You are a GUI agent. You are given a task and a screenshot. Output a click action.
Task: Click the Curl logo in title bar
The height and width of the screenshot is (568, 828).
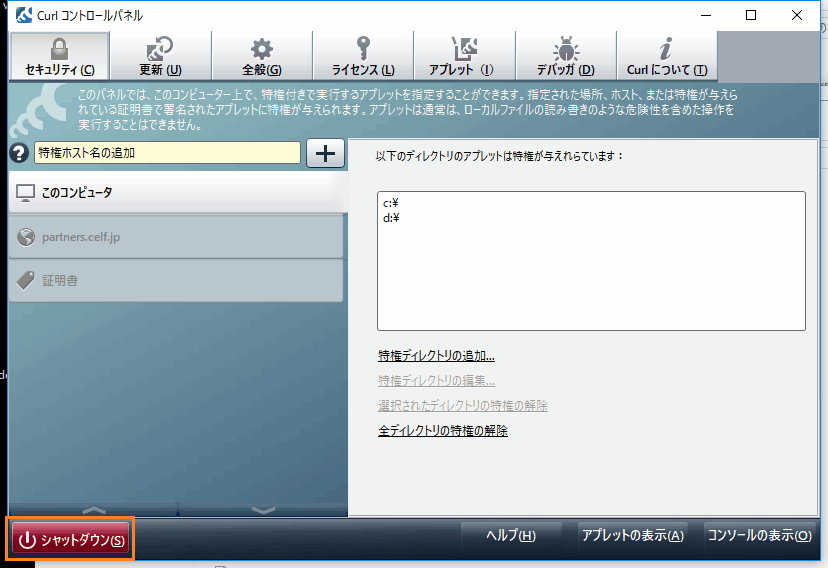[24, 15]
